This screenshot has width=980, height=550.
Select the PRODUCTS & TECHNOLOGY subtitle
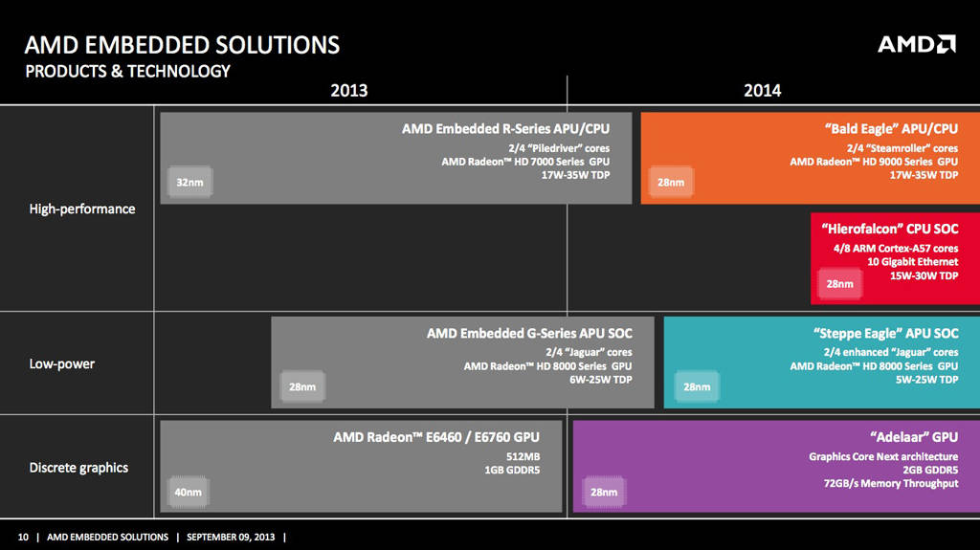click(x=127, y=71)
